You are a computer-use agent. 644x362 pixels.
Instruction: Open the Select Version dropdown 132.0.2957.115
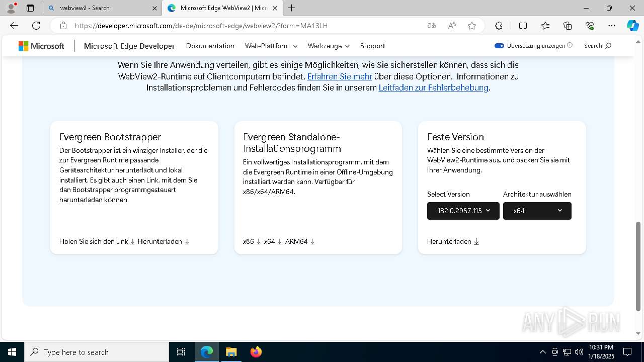(x=463, y=211)
